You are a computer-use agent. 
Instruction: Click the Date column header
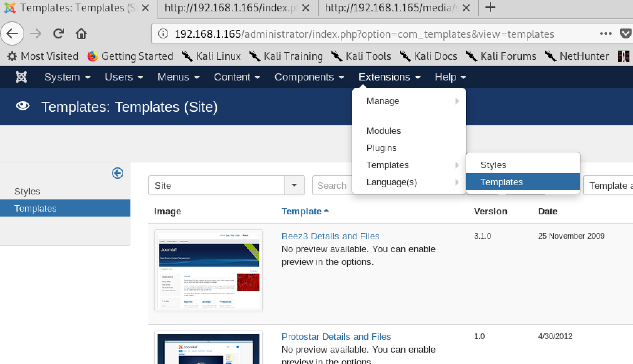tap(548, 211)
